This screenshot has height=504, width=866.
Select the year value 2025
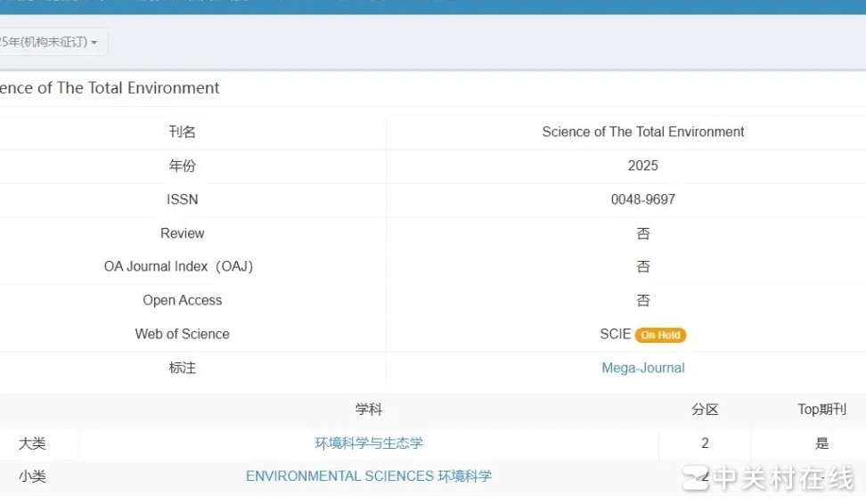pos(643,166)
